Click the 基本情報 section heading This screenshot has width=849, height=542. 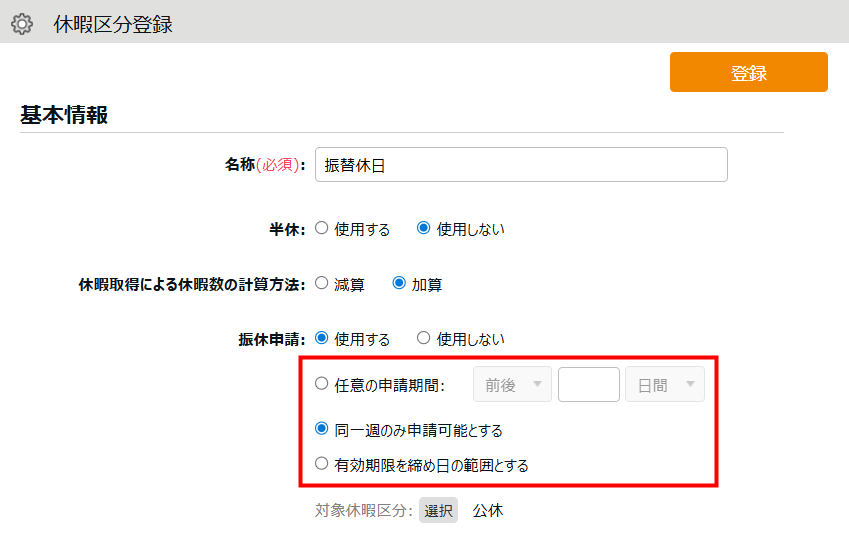tap(64, 115)
